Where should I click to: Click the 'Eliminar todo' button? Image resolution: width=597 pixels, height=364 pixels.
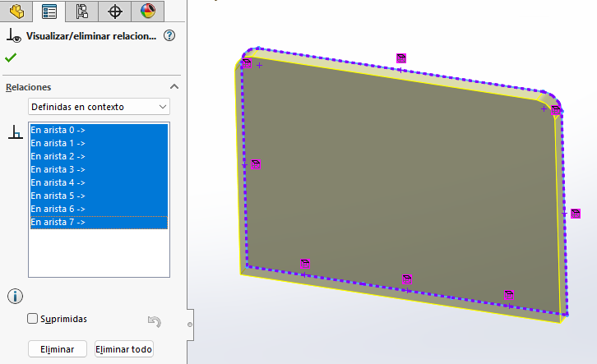coord(123,348)
